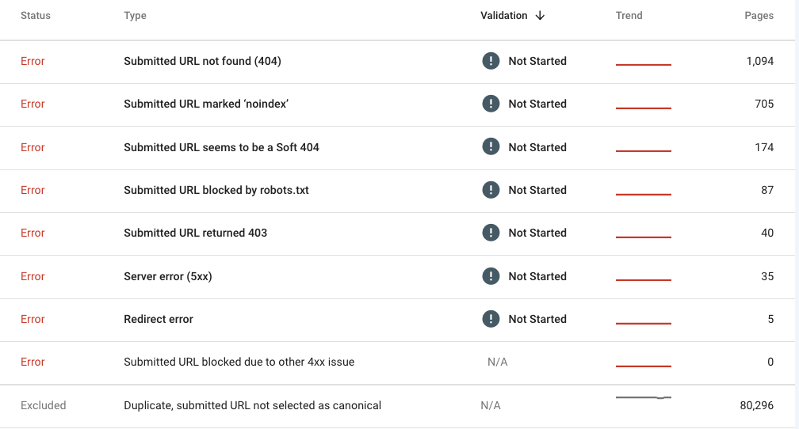Click the exclamation icon in robots.txt row
The height and width of the screenshot is (429, 799).
click(x=491, y=190)
